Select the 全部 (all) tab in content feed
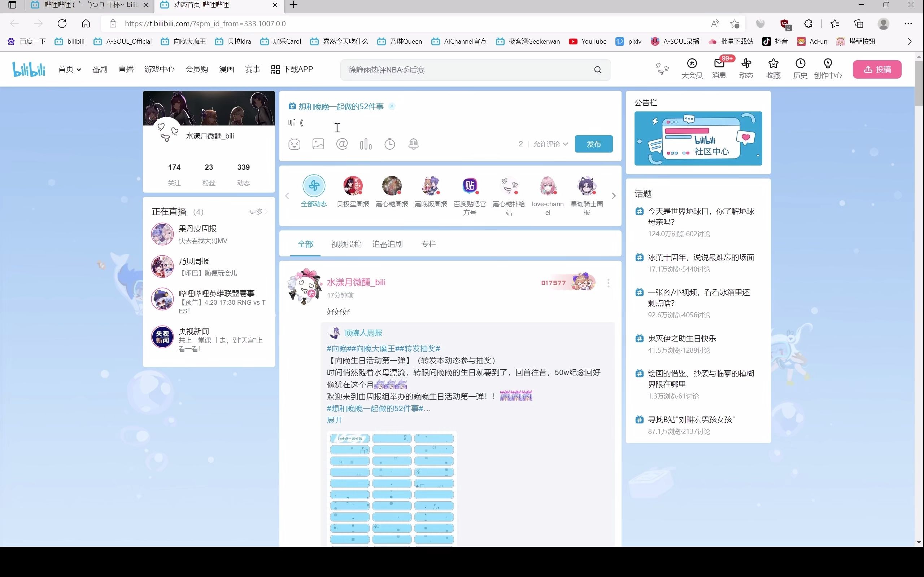924x577 pixels. coord(305,244)
